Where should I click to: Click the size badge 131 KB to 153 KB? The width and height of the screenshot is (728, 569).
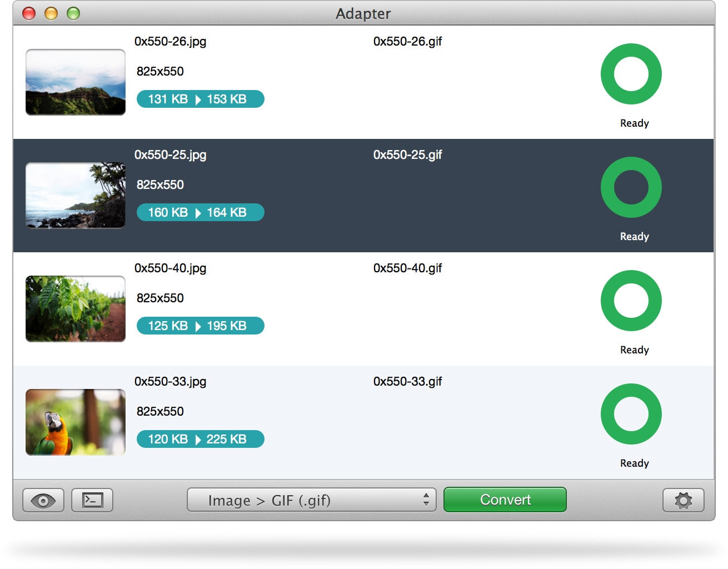pos(200,99)
